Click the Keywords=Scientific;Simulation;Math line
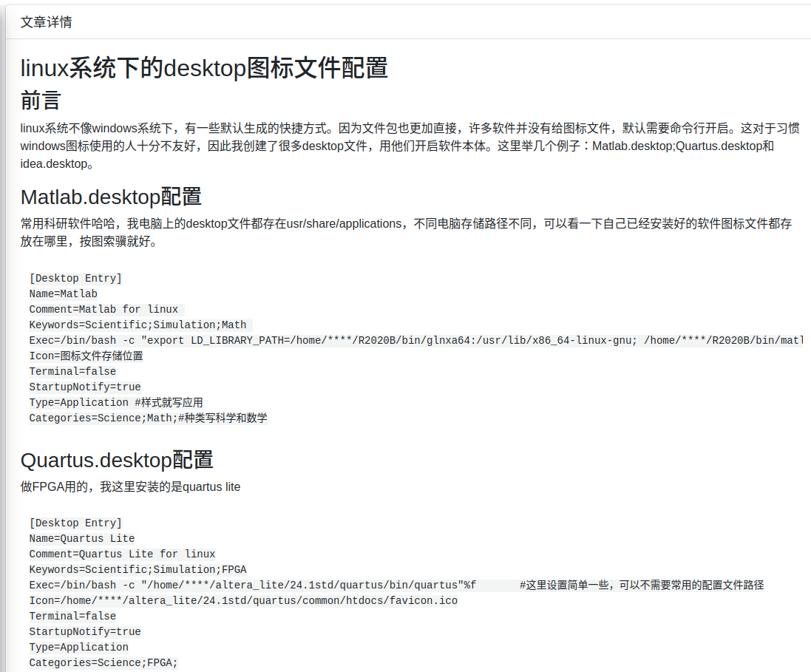The image size is (811, 672). [138, 325]
